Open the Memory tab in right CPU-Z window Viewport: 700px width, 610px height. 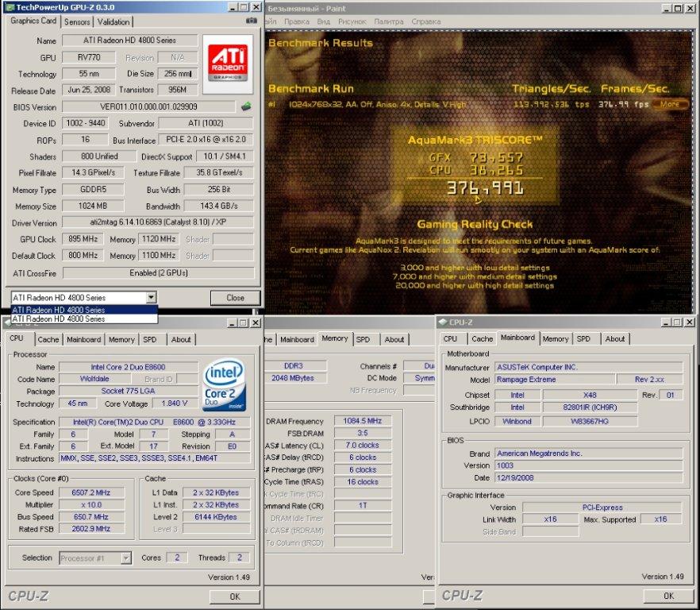pos(556,338)
